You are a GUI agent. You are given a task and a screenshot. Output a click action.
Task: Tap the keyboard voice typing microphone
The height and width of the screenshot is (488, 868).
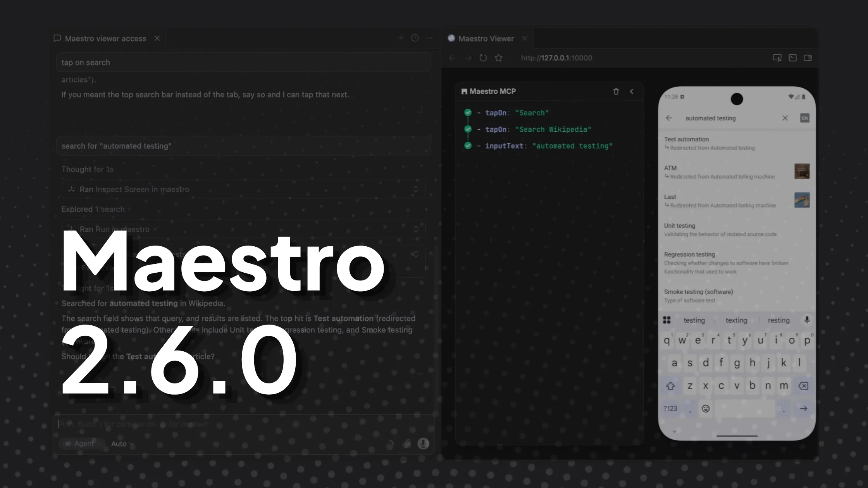(x=807, y=320)
